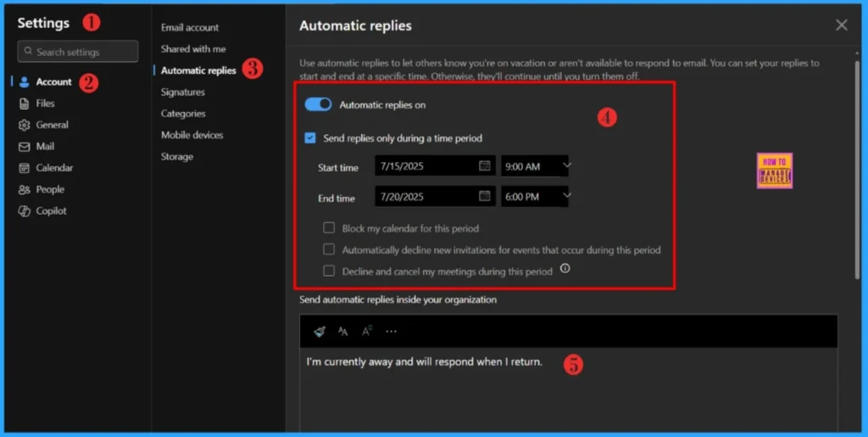Select the Files settings category
The height and width of the screenshot is (437, 868).
coord(46,104)
